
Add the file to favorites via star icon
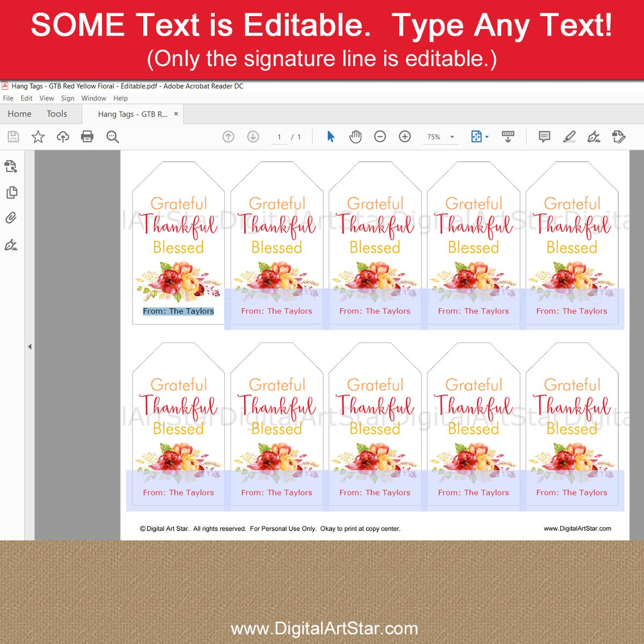[x=38, y=136]
